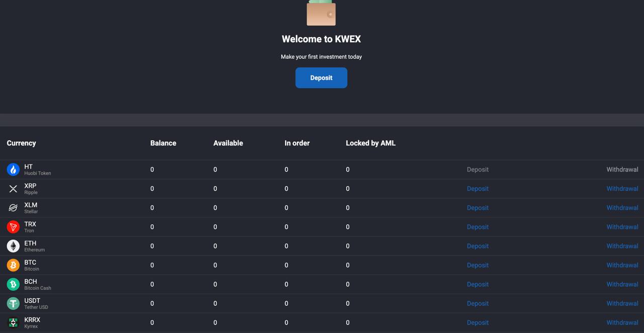Click the orange Bitcoin BTC icon
Viewport: 644px width, 333px height.
coord(13,265)
